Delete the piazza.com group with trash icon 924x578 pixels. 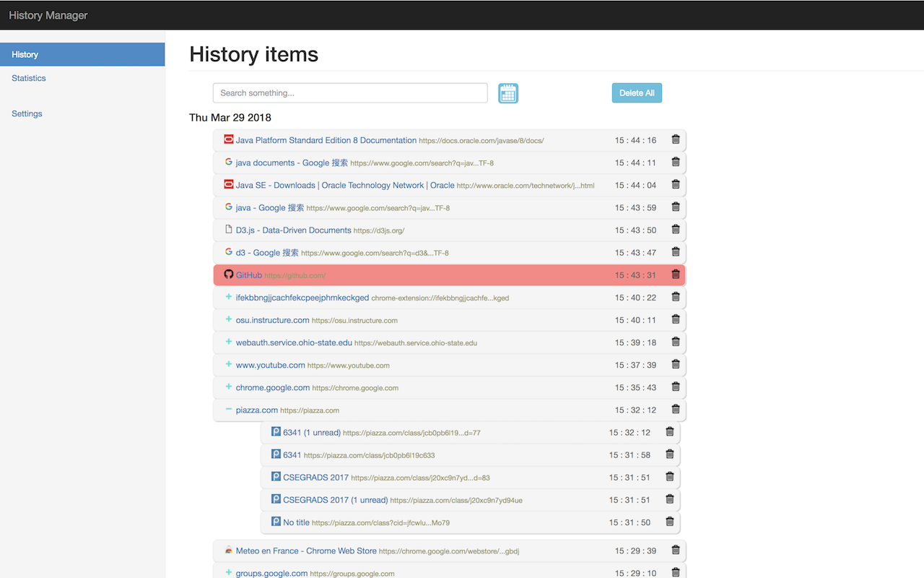tap(676, 409)
